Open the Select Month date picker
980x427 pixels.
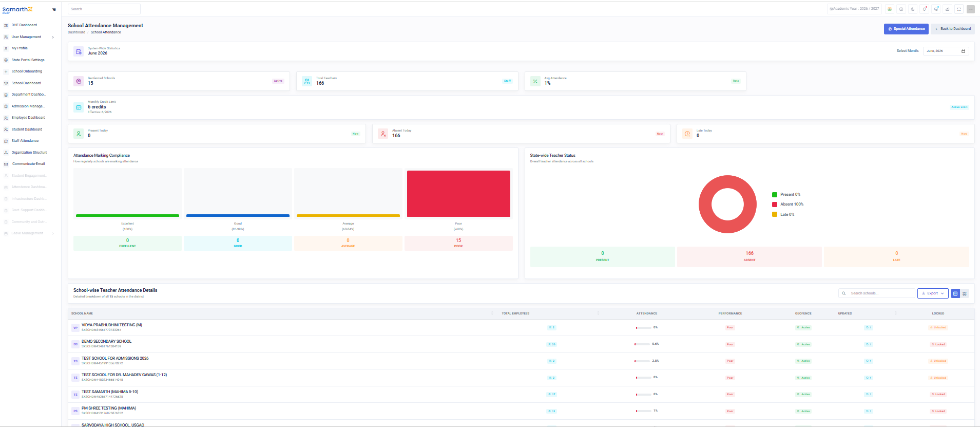tap(946, 51)
